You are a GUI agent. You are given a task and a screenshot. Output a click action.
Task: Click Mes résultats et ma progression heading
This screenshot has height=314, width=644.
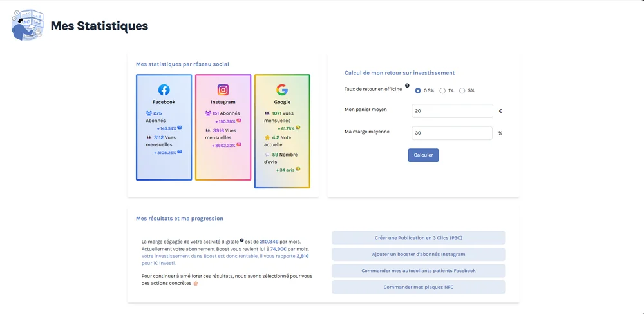[180, 218]
